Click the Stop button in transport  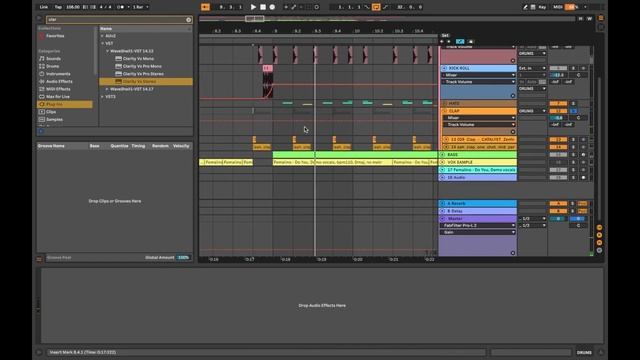click(x=263, y=7)
